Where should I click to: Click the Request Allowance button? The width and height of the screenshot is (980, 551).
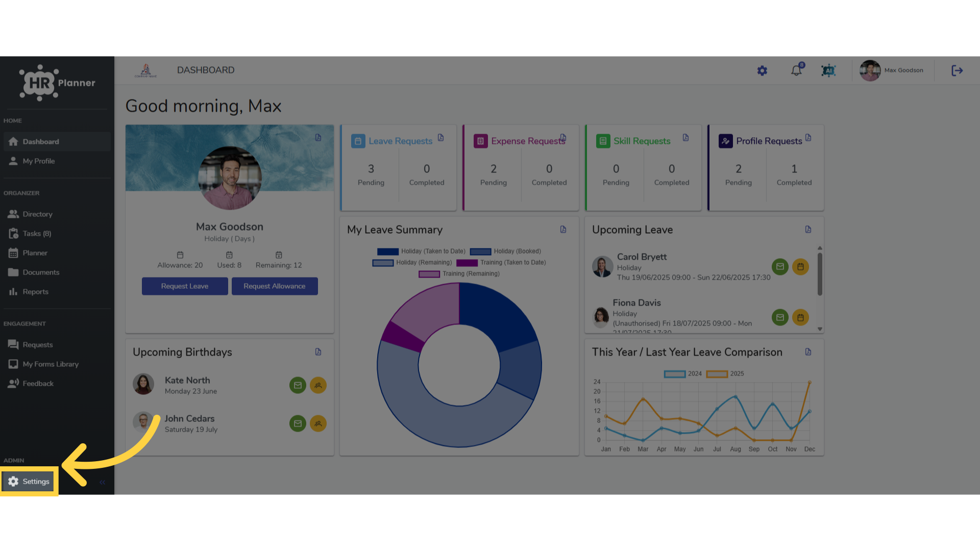(275, 286)
